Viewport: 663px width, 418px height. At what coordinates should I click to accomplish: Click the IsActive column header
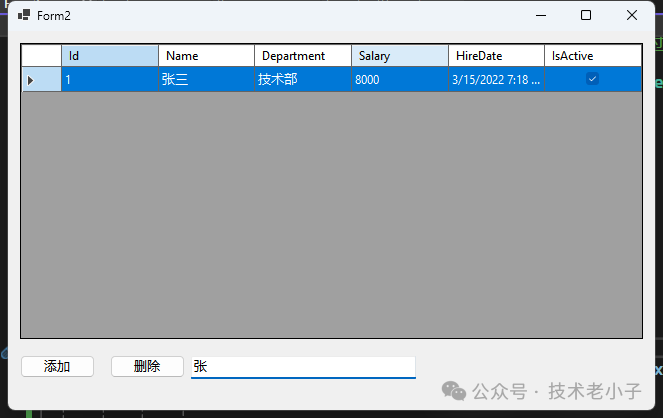pyautogui.click(x=592, y=56)
